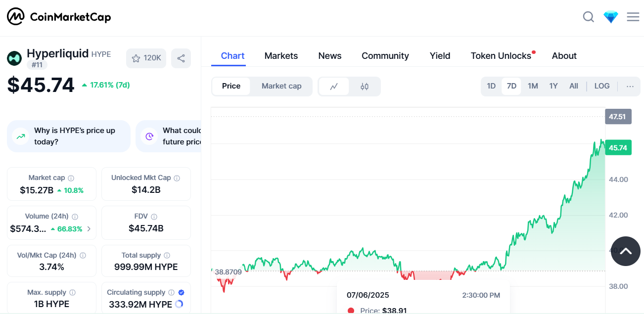Click the Unlocked Mkt Cap info icon

177,178
